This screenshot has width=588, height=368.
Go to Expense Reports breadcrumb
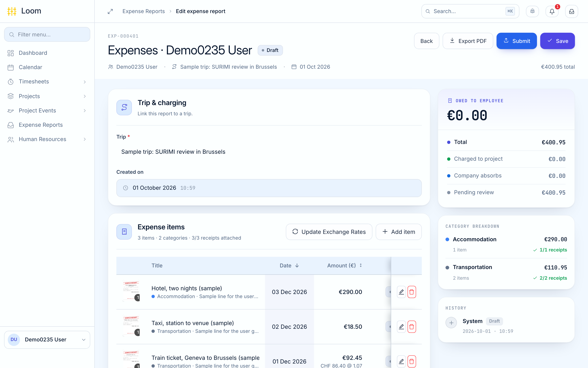[x=144, y=11]
